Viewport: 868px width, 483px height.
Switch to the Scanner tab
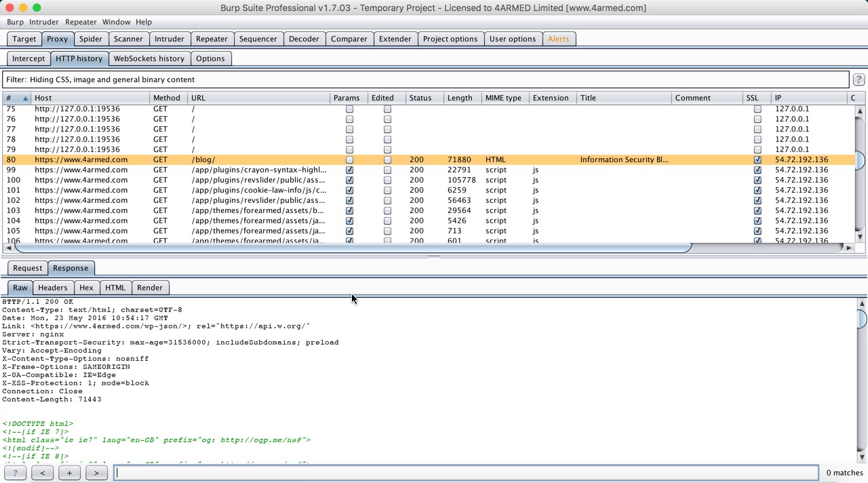point(128,39)
